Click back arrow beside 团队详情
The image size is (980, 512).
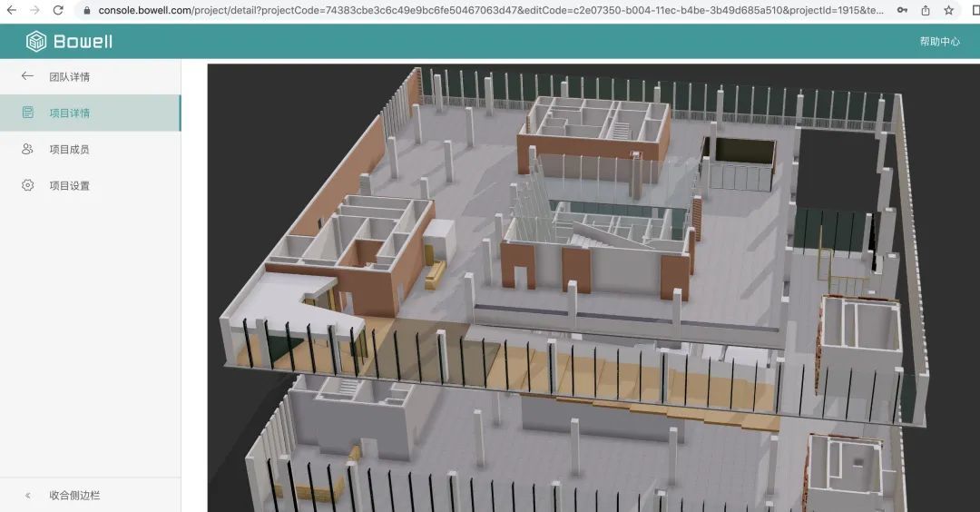point(27,76)
